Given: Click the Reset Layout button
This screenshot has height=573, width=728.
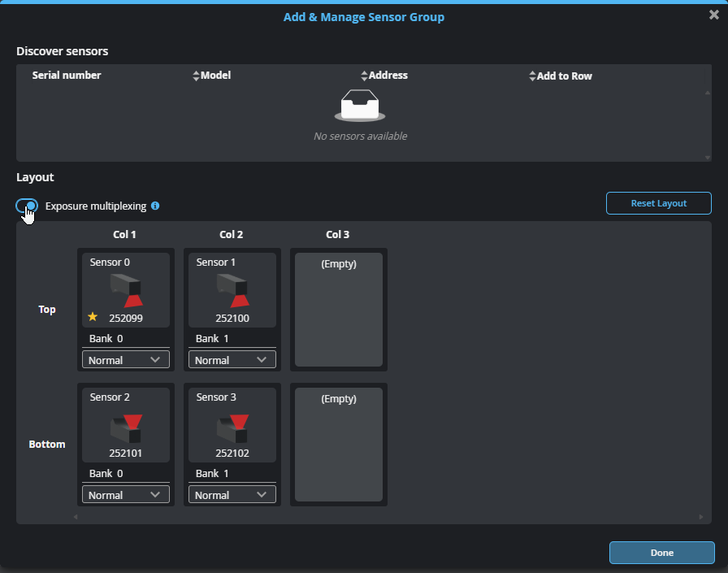Looking at the screenshot, I should 659,203.
